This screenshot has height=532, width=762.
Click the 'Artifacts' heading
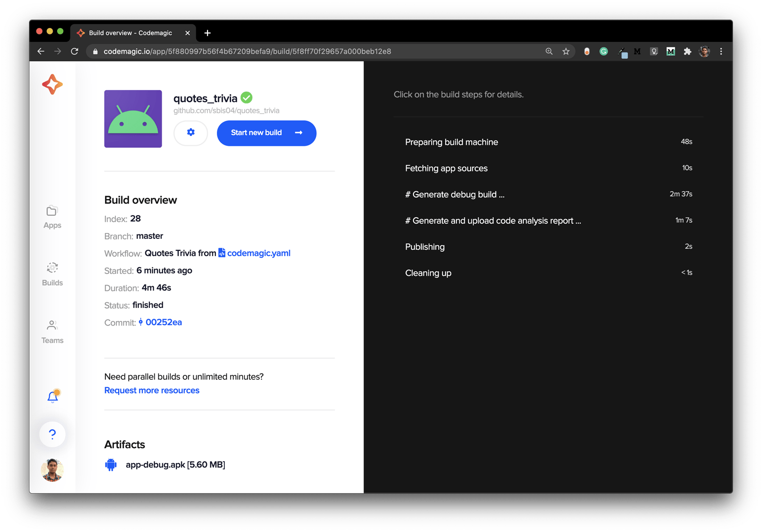pos(125,444)
